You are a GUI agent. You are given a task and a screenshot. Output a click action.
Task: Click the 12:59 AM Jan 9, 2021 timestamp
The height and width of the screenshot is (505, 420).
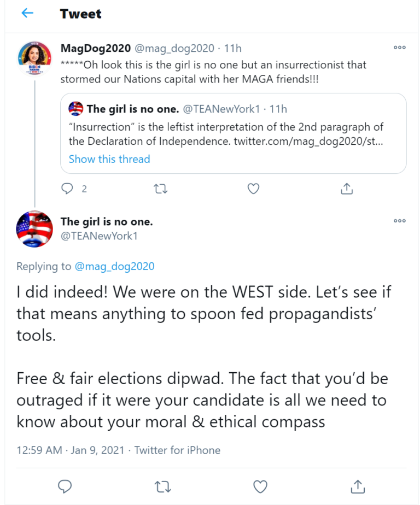click(70, 450)
